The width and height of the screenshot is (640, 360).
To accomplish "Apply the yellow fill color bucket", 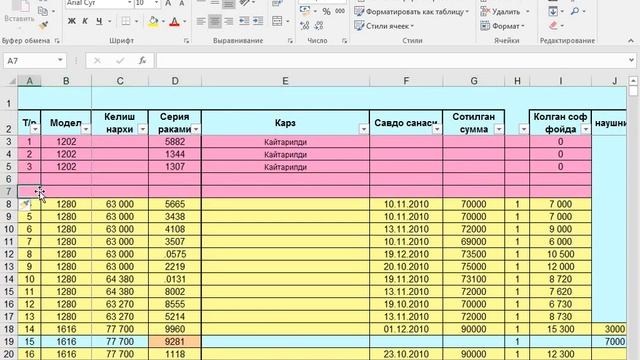I will (x=153, y=21).
